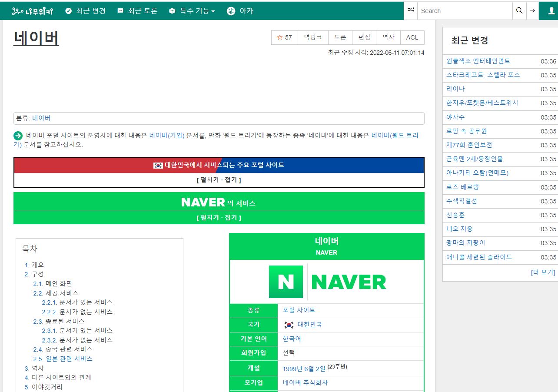Star the 네이버 document (57)

click(285, 37)
